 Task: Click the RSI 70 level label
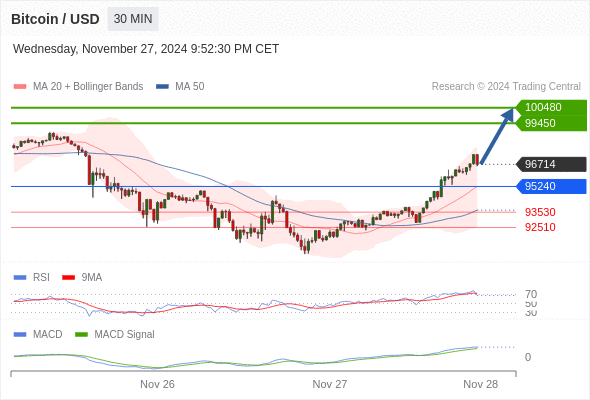point(531,294)
